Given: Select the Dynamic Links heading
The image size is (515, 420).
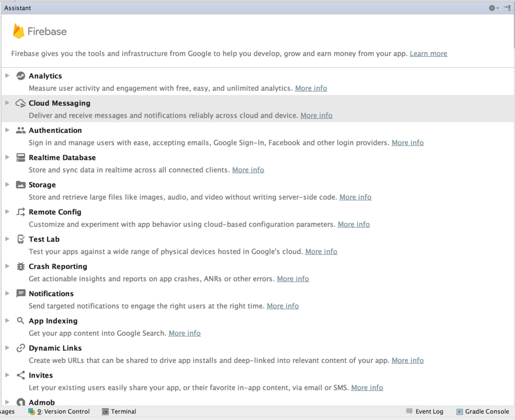Looking at the screenshot, I should point(55,348).
